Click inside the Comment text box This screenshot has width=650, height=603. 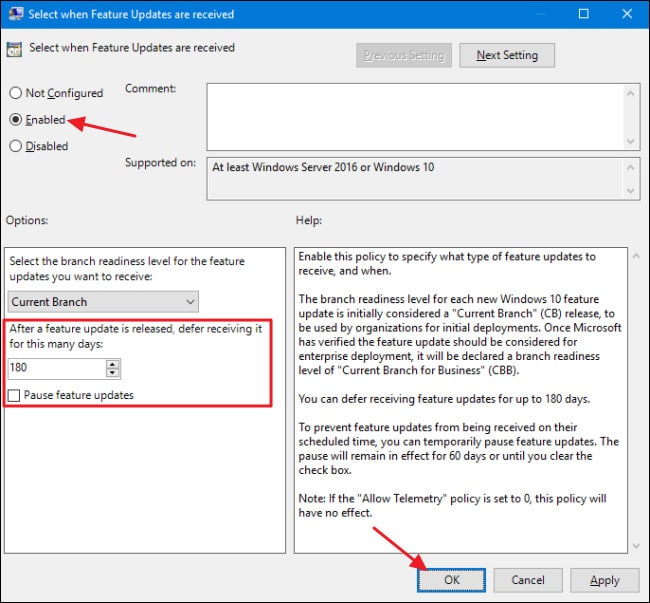[x=415, y=117]
